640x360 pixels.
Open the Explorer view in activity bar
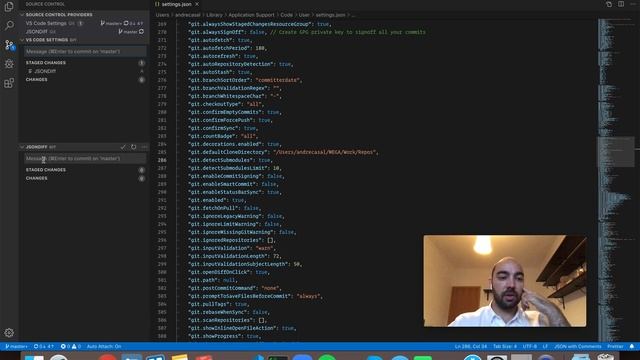pyautogui.click(x=9, y=6)
